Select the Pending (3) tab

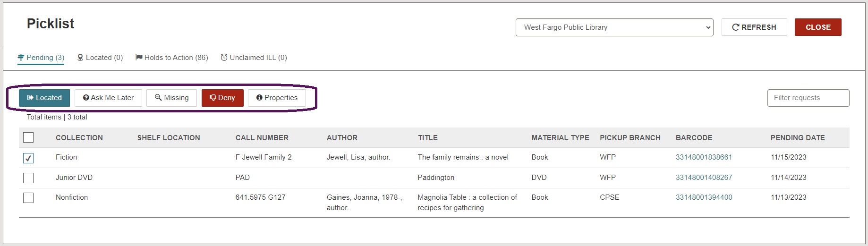click(41, 58)
